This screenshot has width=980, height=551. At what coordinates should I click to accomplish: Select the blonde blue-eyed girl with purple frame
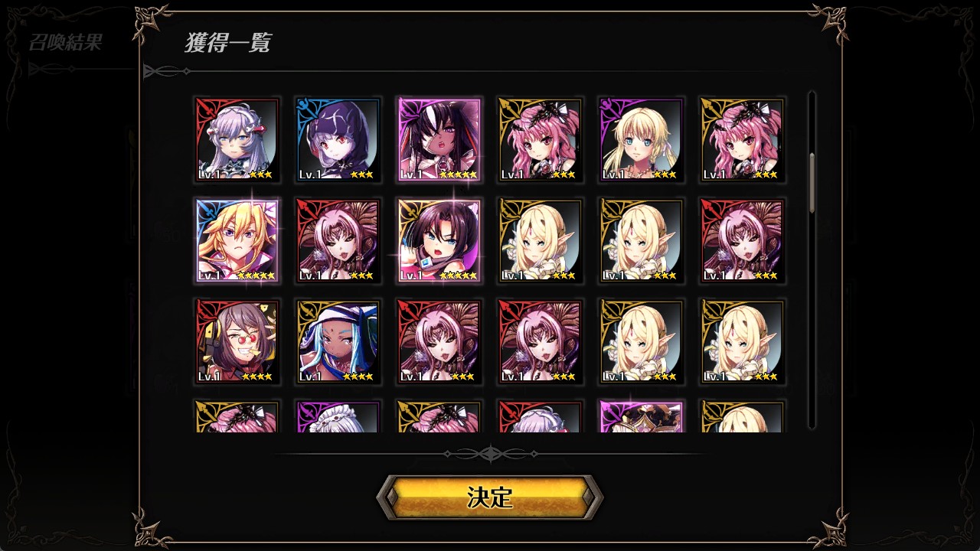click(642, 139)
